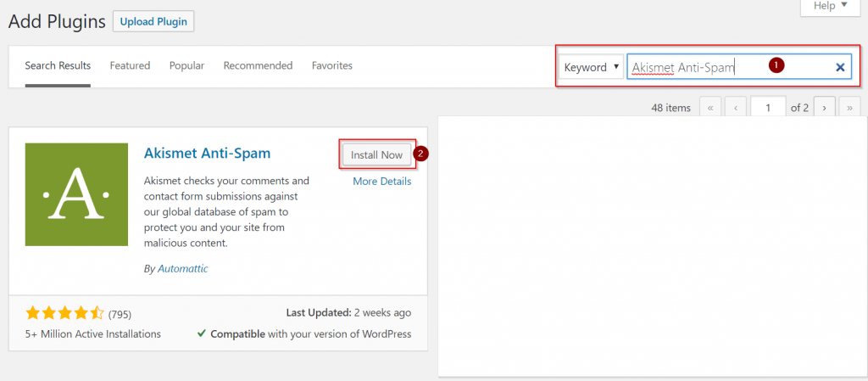The height and width of the screenshot is (381, 868).
Task: Click the Add Plugins page heading
Action: (57, 22)
